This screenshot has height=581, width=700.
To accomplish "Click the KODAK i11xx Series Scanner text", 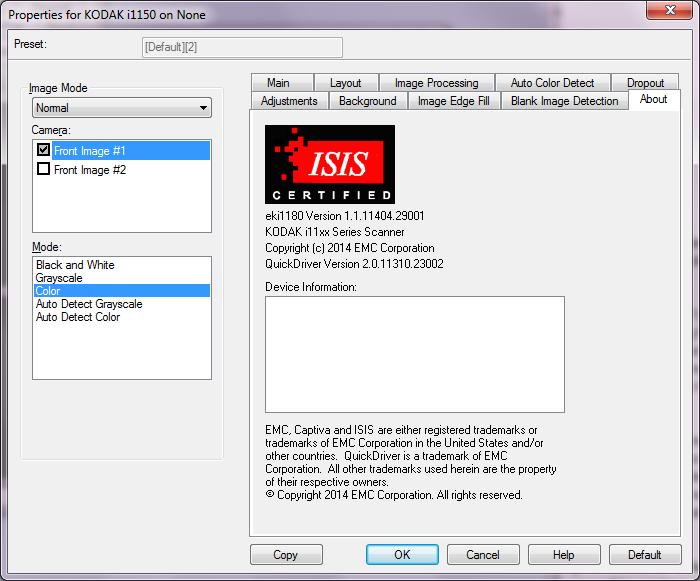I will 335,232.
